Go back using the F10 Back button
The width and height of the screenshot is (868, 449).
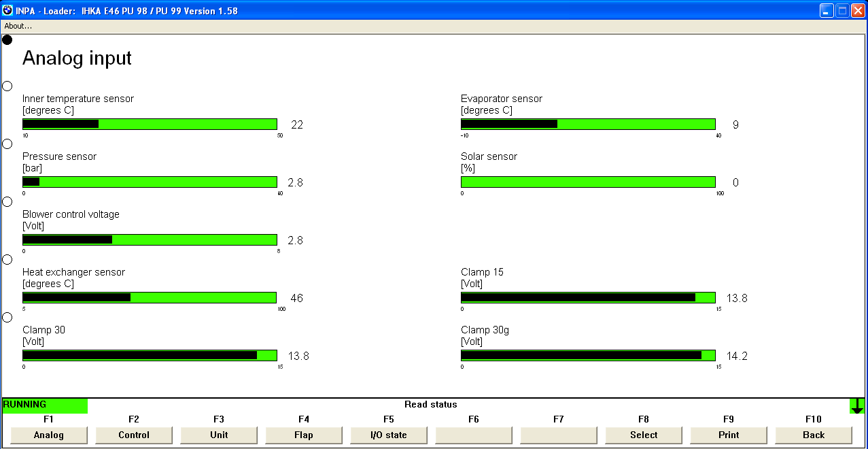coord(814,435)
